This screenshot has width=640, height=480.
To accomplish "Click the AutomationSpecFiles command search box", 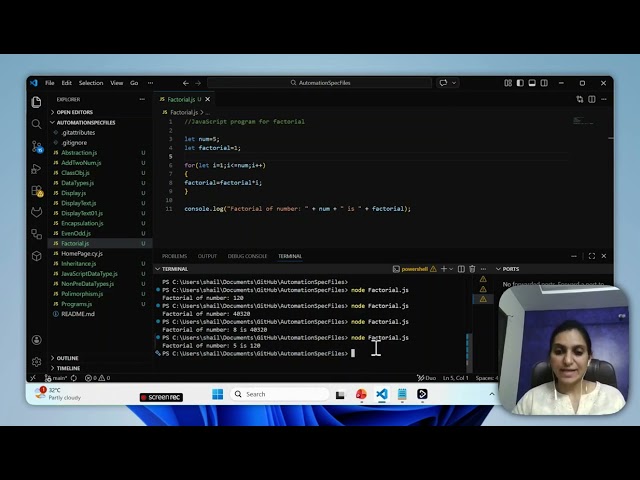I will coord(320,83).
